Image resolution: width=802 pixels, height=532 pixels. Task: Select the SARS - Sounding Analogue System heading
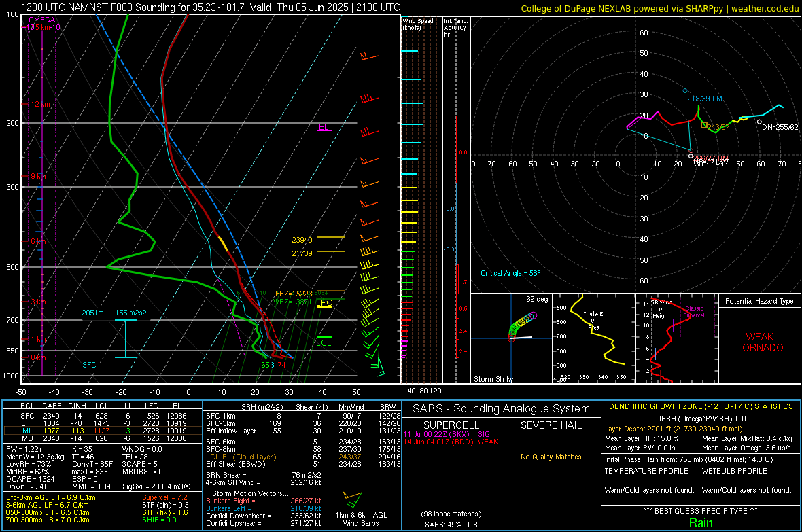coord(502,409)
